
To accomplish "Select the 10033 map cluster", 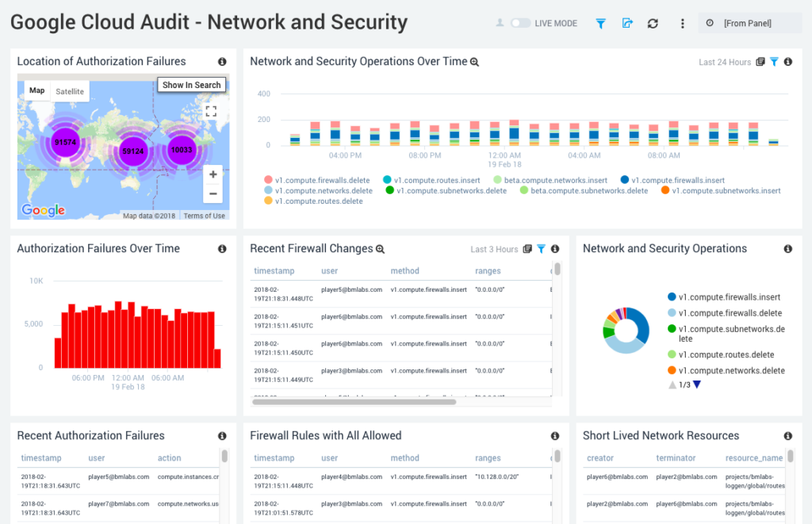I will point(182,150).
